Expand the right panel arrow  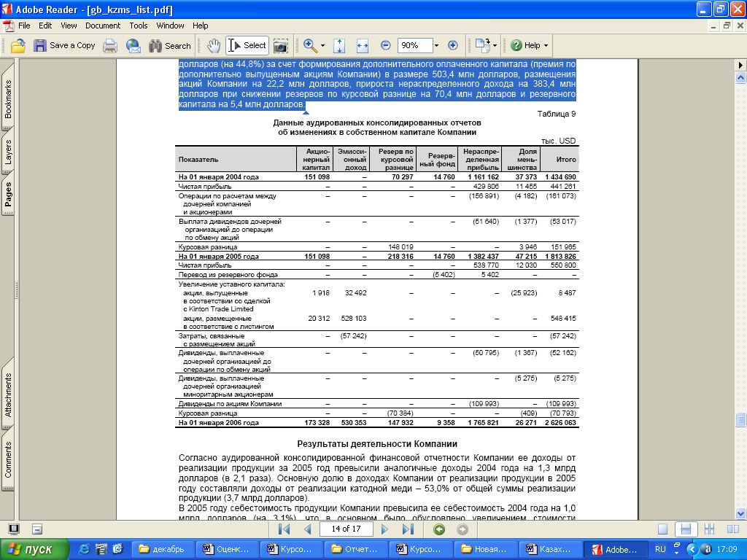click(740, 65)
